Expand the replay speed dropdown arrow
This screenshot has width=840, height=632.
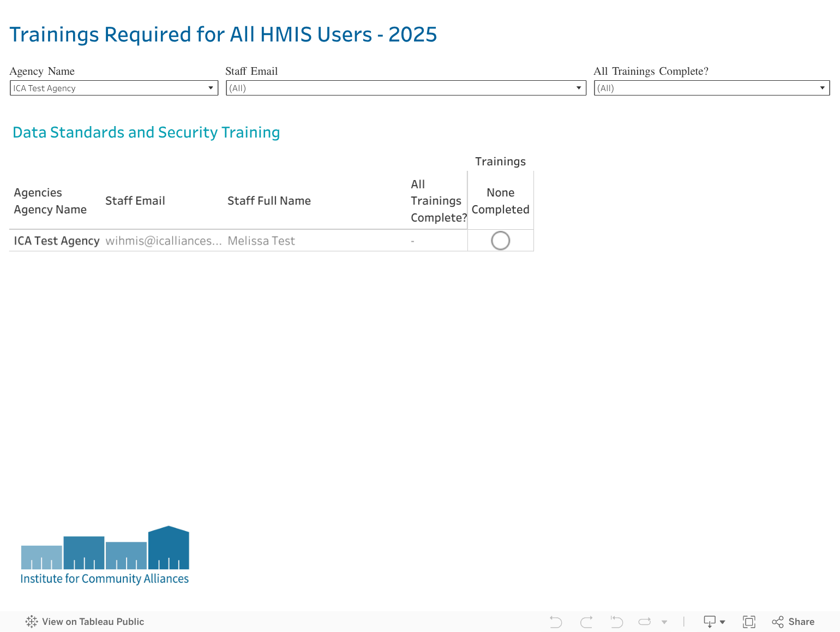[664, 622]
